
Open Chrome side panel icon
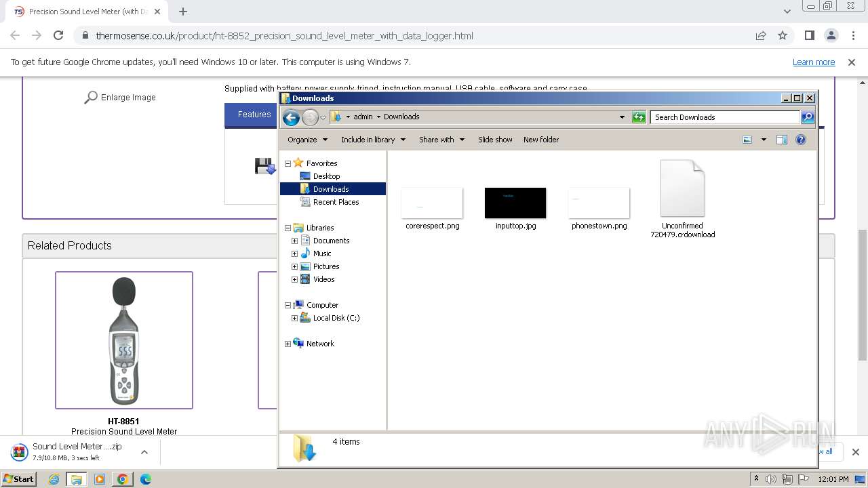[809, 36]
